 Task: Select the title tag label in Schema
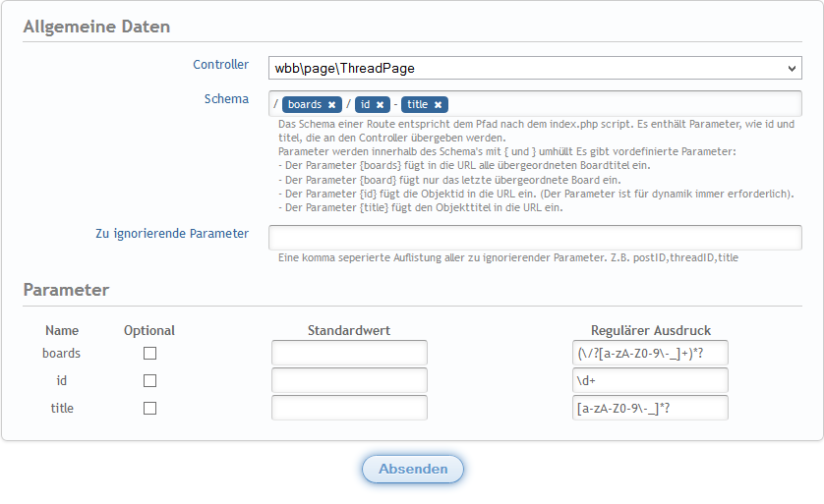[418, 104]
